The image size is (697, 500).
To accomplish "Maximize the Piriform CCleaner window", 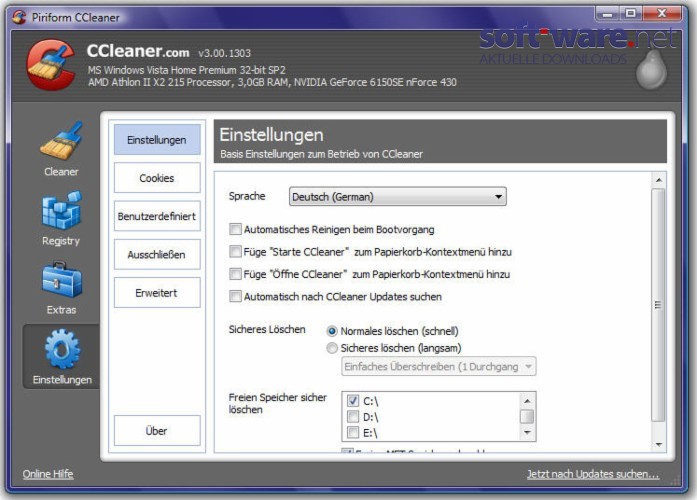I will click(630, 14).
